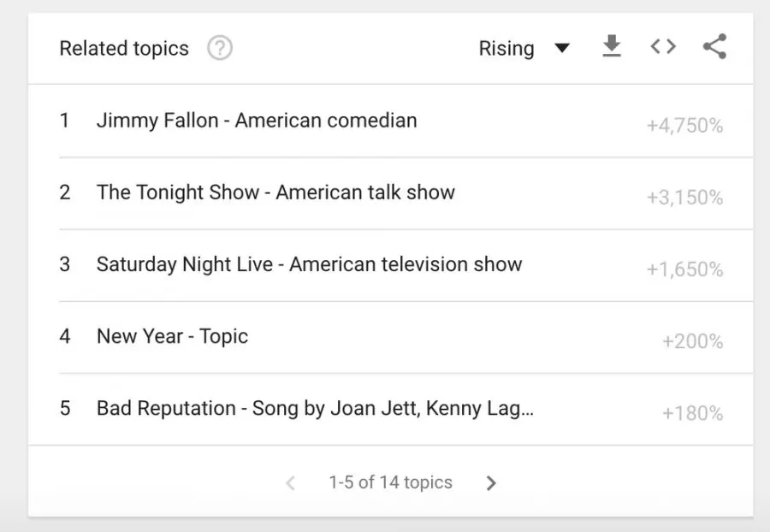Open the embed code icon
This screenshot has height=532, width=770.
tap(662, 47)
